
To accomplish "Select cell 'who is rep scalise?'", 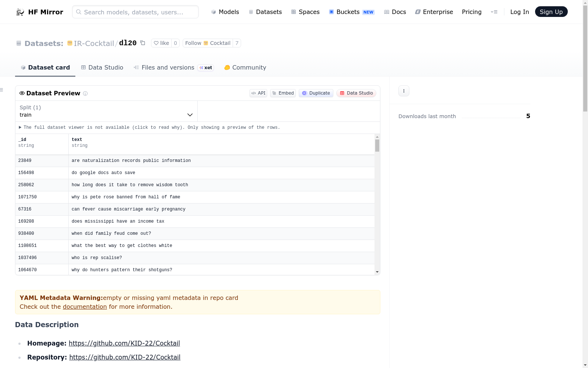I will point(222,258).
